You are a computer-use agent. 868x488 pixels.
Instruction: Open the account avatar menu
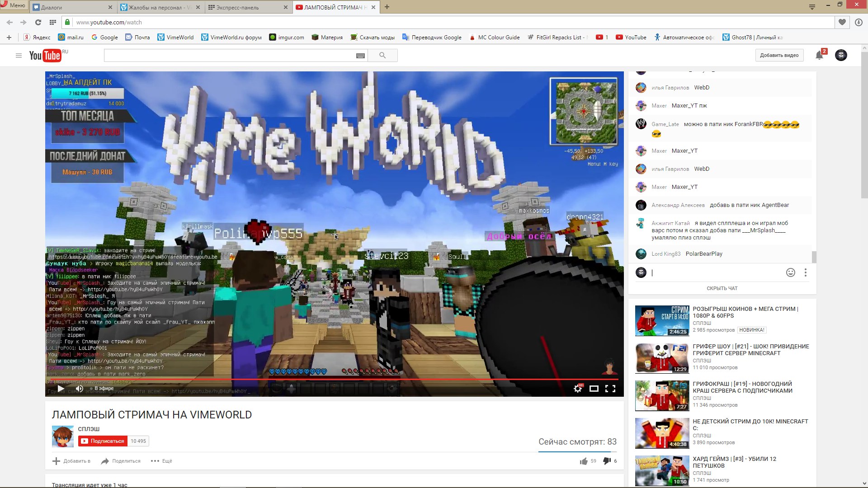[841, 55]
